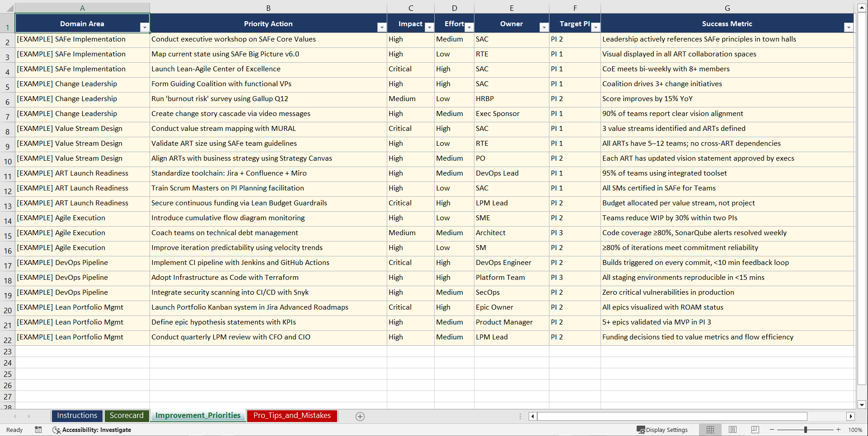This screenshot has height=436, width=868.
Task: Click the zoom level slider handle
Action: click(806, 430)
